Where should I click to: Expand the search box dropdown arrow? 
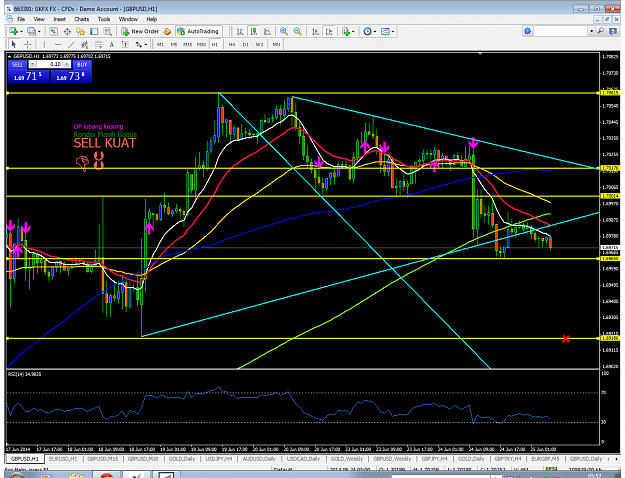point(592,31)
